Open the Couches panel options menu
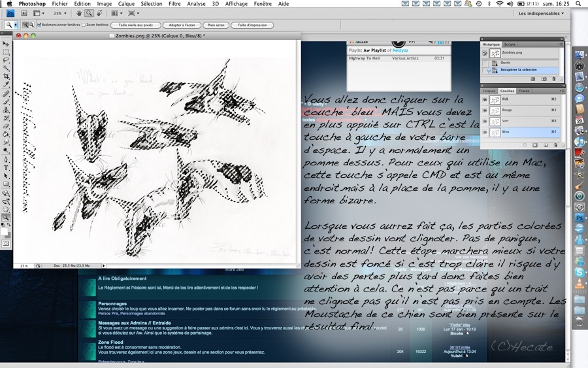Image resolution: width=588 pixels, height=368 pixels. coord(562,91)
